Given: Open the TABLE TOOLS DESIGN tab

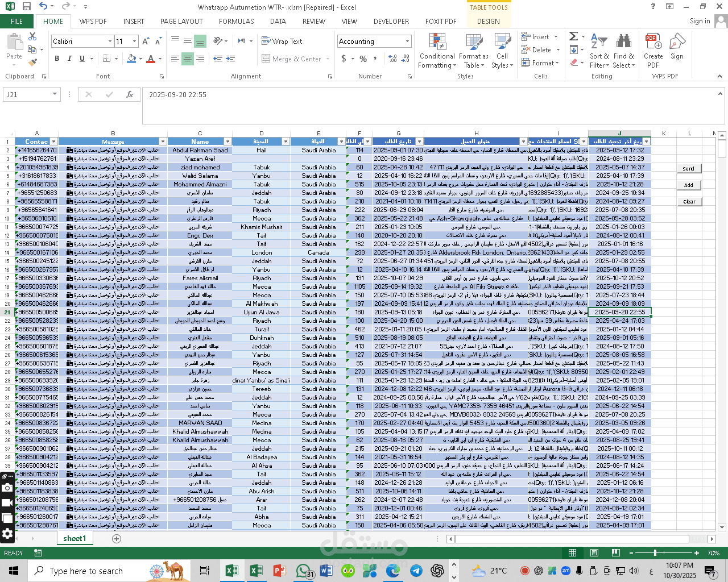Looking at the screenshot, I should (x=488, y=21).
